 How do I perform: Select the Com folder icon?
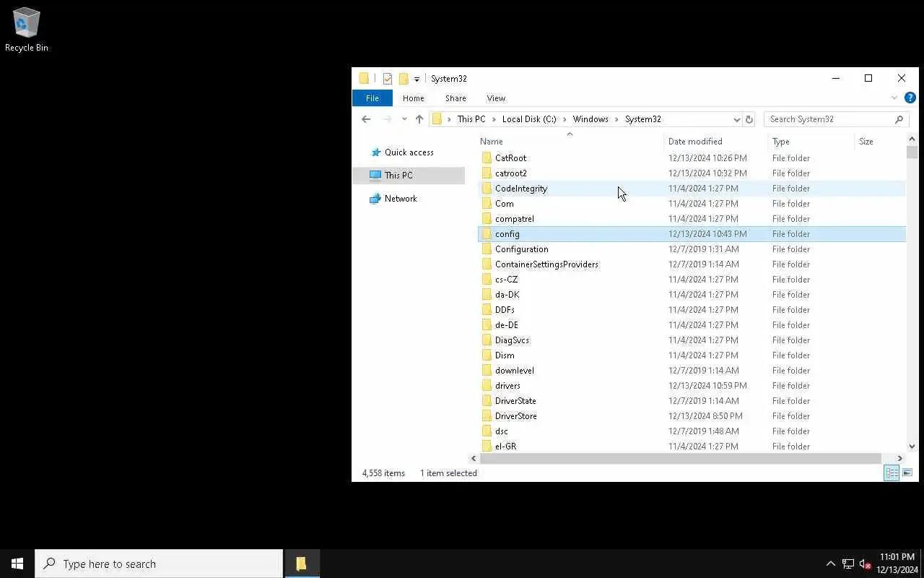[487, 204]
